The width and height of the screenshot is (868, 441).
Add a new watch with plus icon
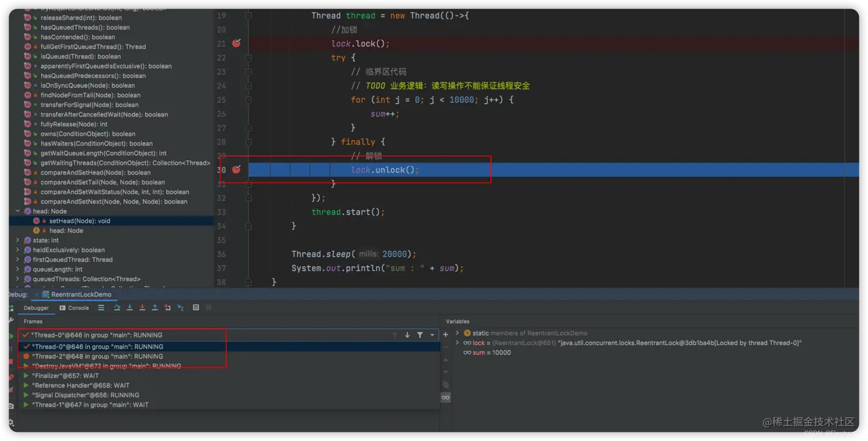[x=445, y=334]
